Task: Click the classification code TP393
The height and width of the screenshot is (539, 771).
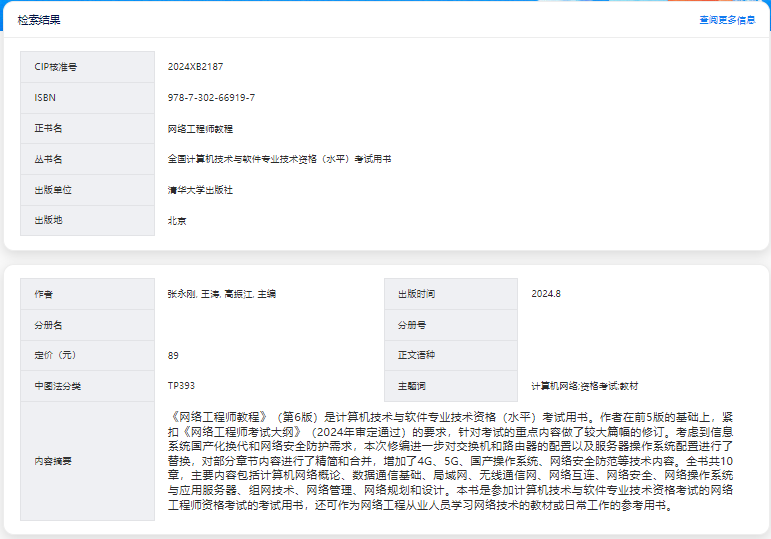Action: click(181, 385)
